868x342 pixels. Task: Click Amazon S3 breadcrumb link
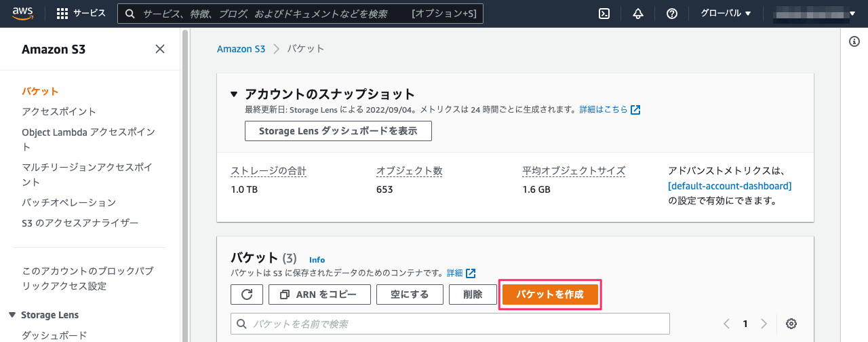click(241, 49)
